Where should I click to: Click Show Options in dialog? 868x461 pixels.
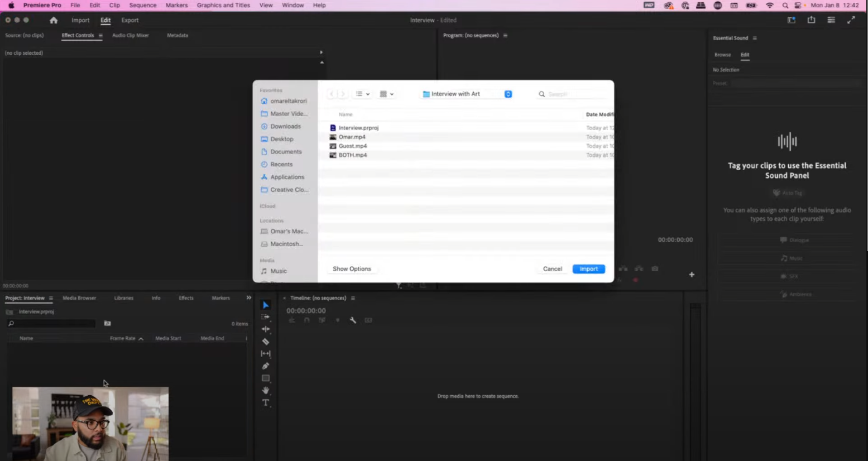[x=352, y=269]
